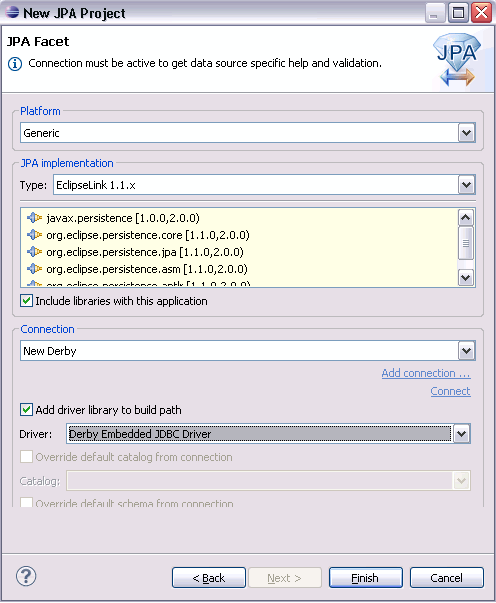The height and width of the screenshot is (603, 496).
Task: Click the org.eclipse.persistence.asm bundle icon
Action: pos(34,268)
